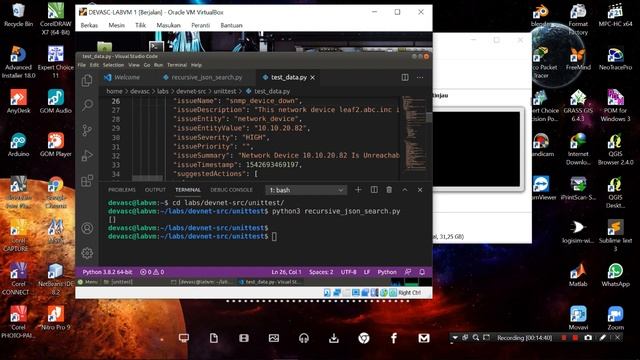Open the bash terminal selector dropdown

(306, 190)
